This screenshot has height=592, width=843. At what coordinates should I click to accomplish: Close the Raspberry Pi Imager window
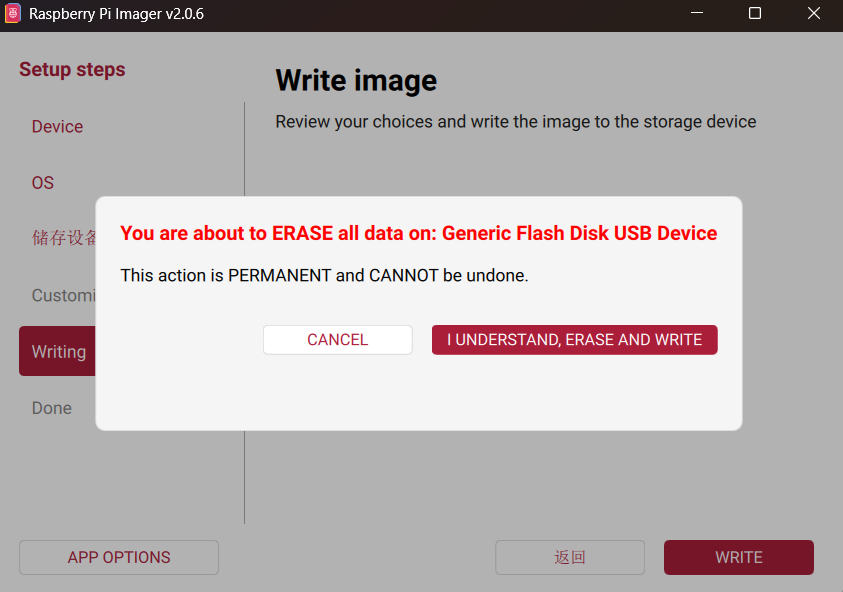[x=813, y=14]
